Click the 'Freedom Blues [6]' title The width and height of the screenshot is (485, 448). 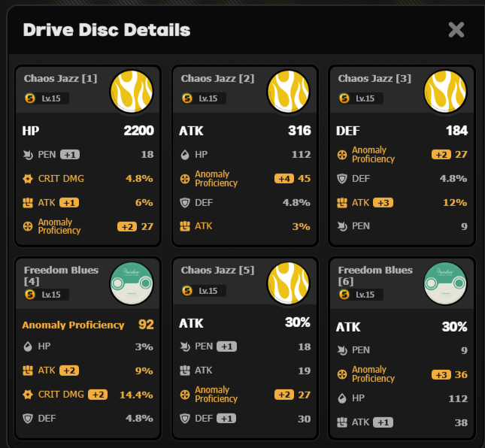coord(375,276)
